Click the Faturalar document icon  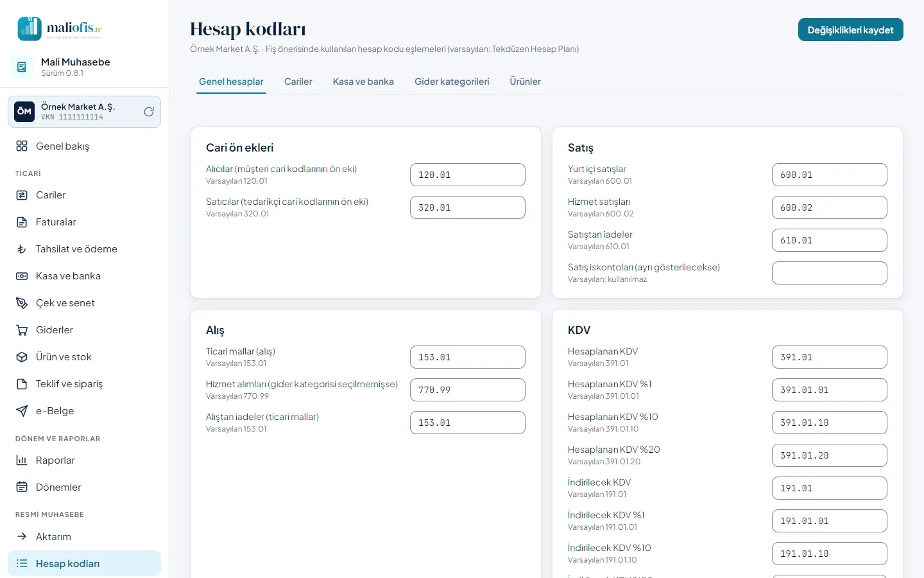[22, 222]
